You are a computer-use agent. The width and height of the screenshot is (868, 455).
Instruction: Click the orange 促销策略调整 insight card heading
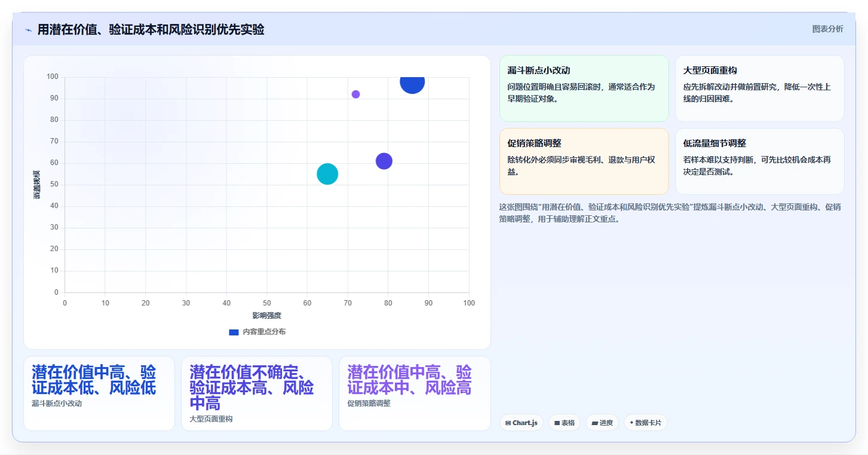point(534,143)
